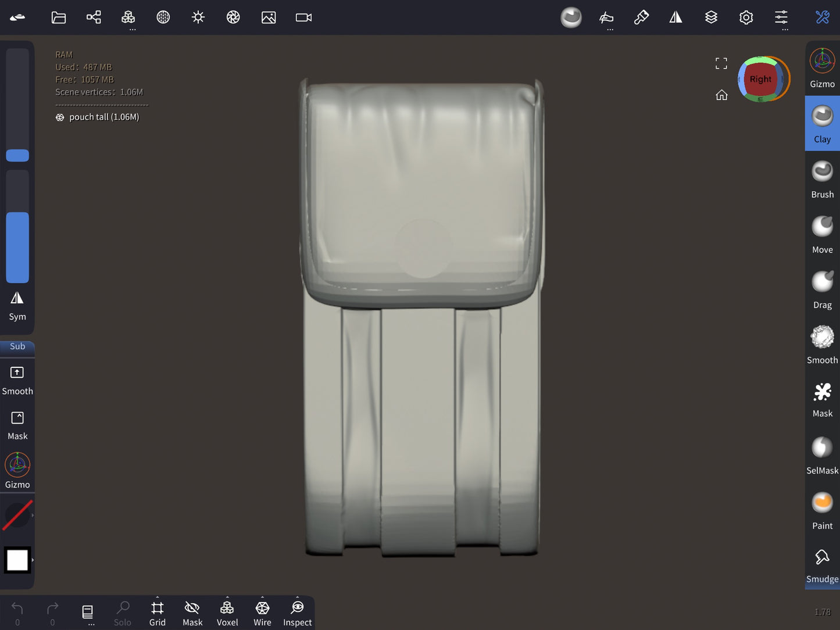Viewport: 840px width, 630px height.
Task: Open the Nomad app logo menu
Action: (17, 17)
